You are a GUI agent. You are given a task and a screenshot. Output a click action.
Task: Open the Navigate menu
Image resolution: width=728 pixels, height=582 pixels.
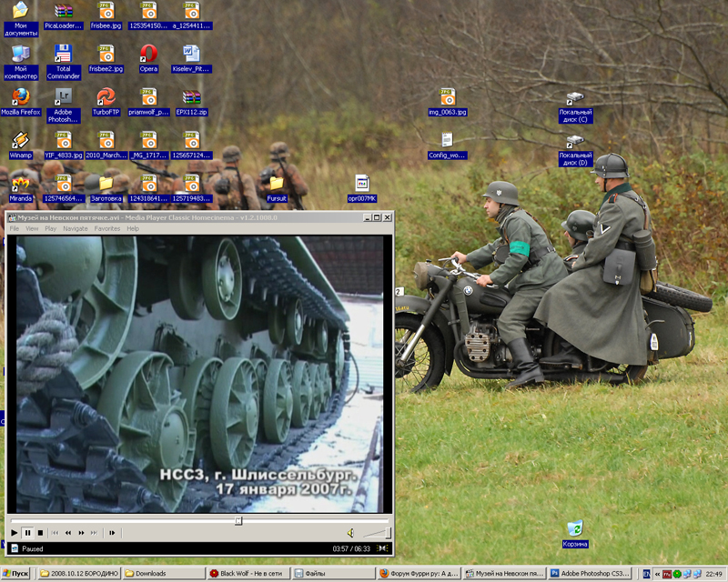tap(76, 228)
